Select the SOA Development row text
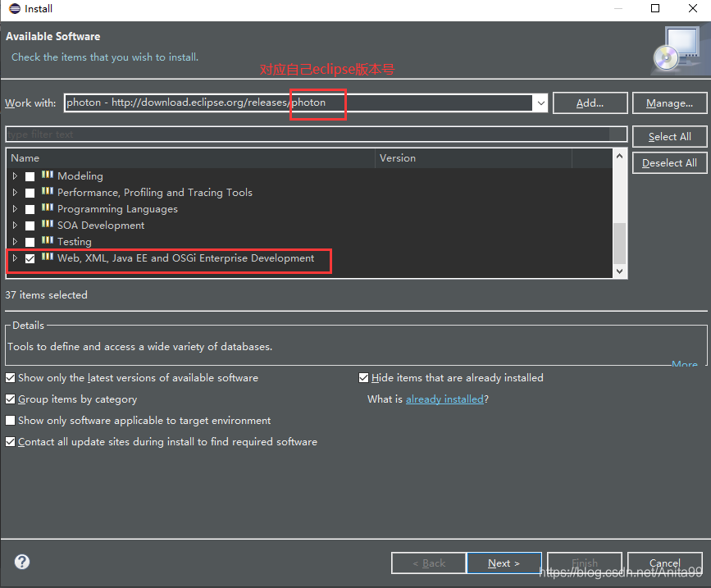This screenshot has width=711, height=588. point(101,226)
